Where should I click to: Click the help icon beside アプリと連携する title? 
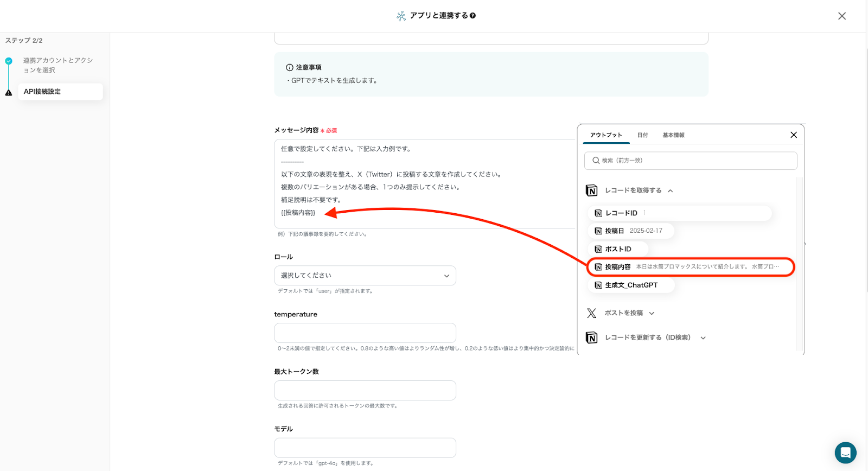(x=473, y=16)
